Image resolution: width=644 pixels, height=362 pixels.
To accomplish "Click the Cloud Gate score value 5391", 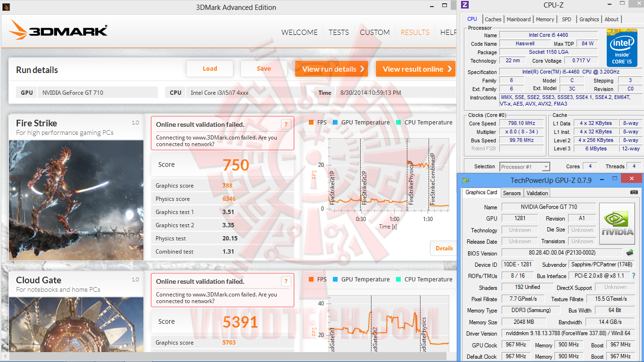I will (x=240, y=322).
